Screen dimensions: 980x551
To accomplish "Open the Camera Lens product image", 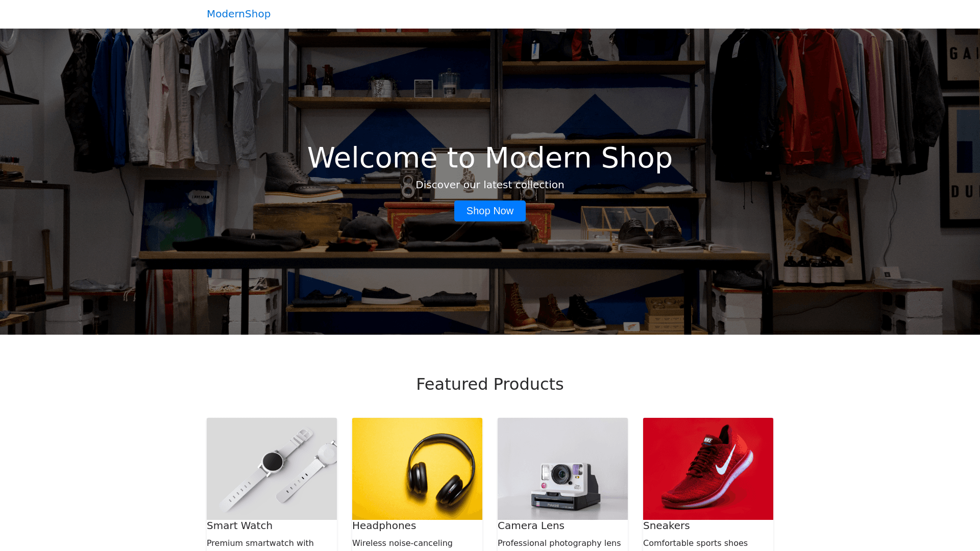I will click(562, 469).
